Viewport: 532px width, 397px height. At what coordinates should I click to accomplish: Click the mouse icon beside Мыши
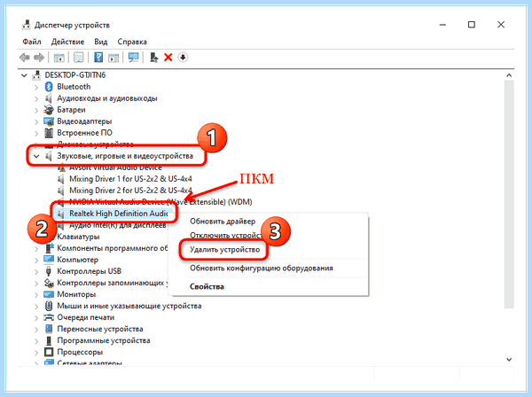(x=49, y=306)
